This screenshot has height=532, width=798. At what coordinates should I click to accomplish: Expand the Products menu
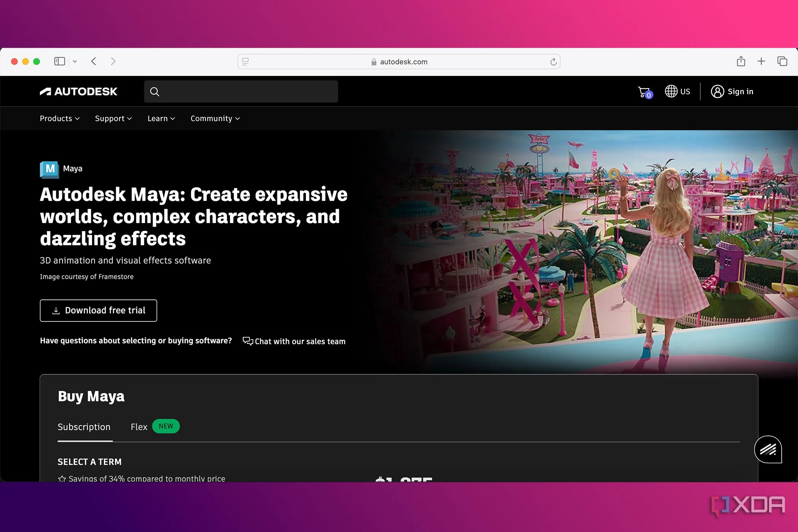coord(60,119)
